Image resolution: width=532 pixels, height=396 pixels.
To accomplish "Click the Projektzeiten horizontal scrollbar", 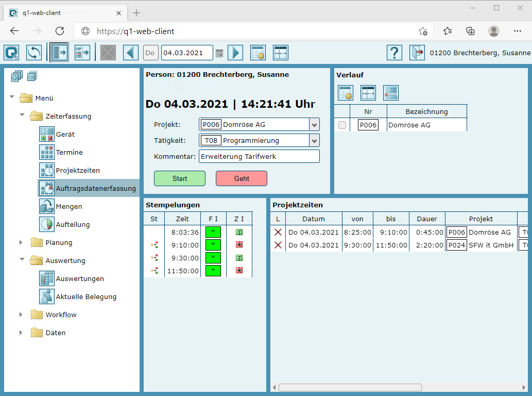I will pos(350,387).
